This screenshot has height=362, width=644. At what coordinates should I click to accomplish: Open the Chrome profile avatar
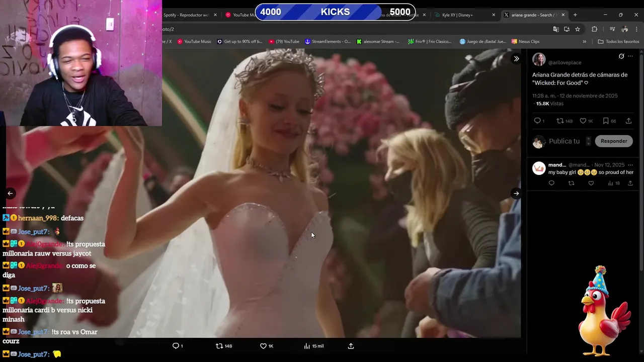click(x=624, y=29)
